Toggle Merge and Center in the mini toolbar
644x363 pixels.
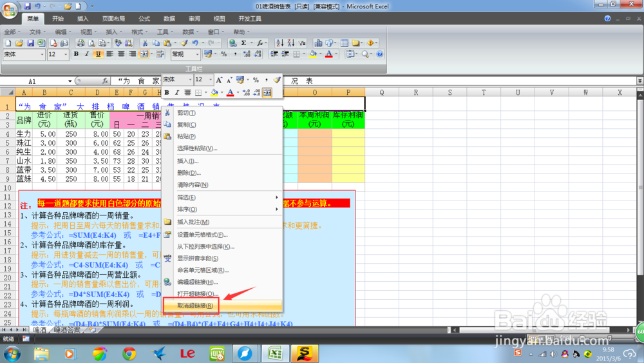(x=267, y=92)
